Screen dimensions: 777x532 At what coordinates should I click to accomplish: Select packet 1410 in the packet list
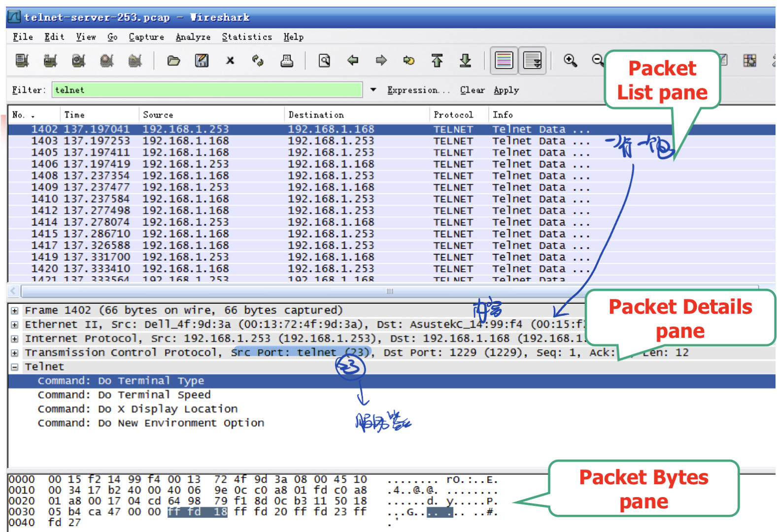pyautogui.click(x=391, y=199)
